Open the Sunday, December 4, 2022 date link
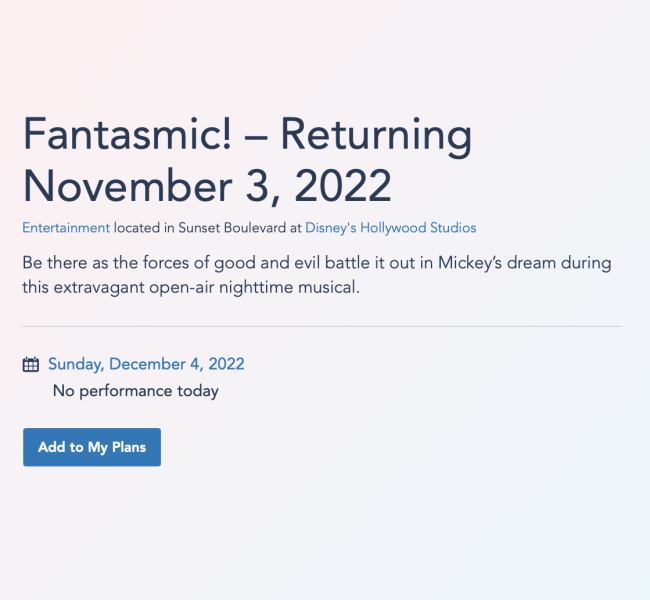650x600 pixels. [x=146, y=364]
